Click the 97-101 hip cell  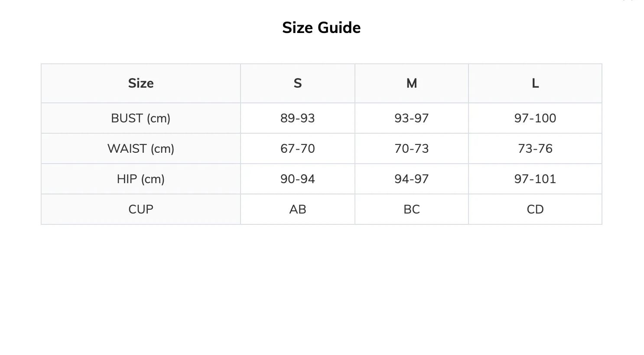click(535, 179)
